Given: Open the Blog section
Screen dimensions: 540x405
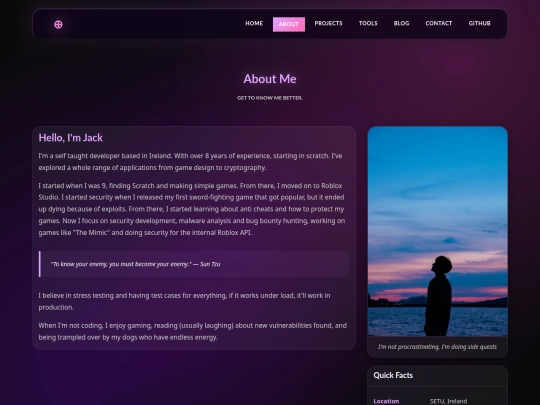Looking at the screenshot, I should click(x=401, y=23).
